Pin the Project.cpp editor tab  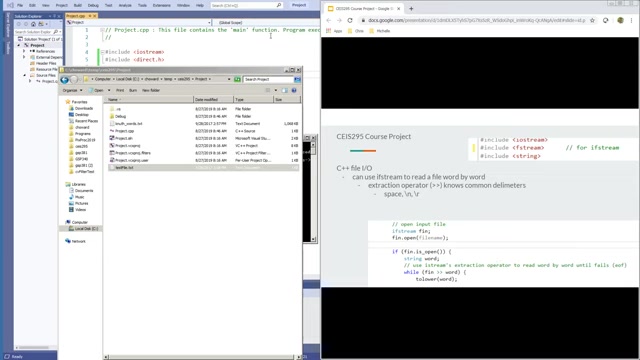[90, 16]
